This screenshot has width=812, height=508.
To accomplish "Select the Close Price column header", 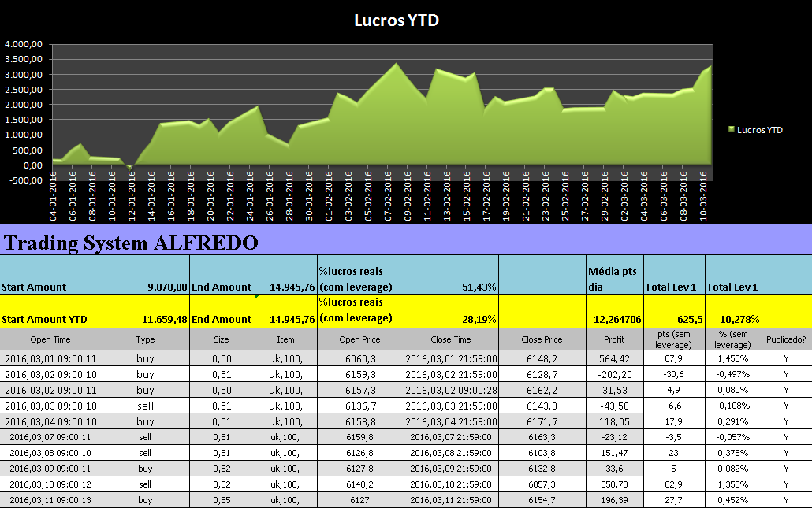I will coord(542,339).
